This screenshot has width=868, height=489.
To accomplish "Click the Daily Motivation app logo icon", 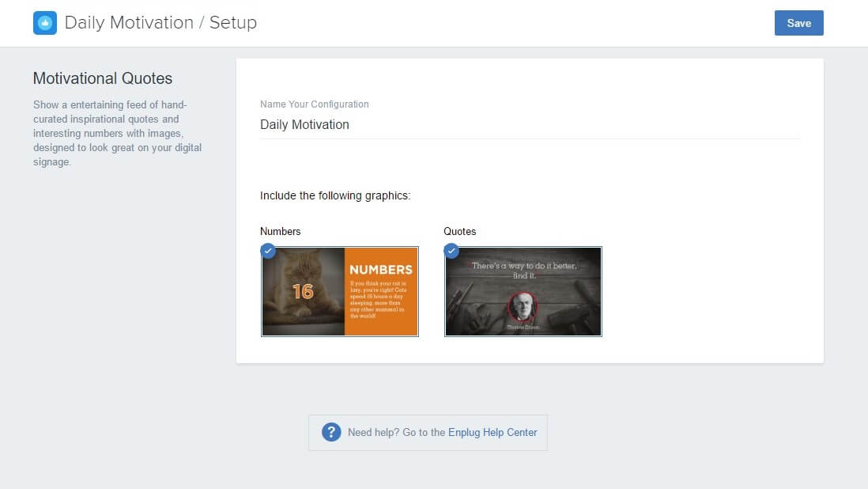I will (45, 23).
